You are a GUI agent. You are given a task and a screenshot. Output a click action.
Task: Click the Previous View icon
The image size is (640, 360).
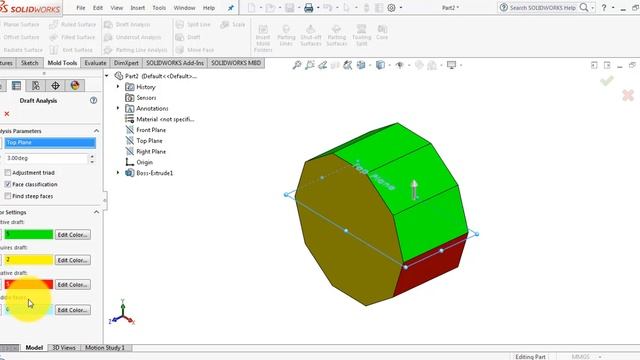(x=322, y=65)
